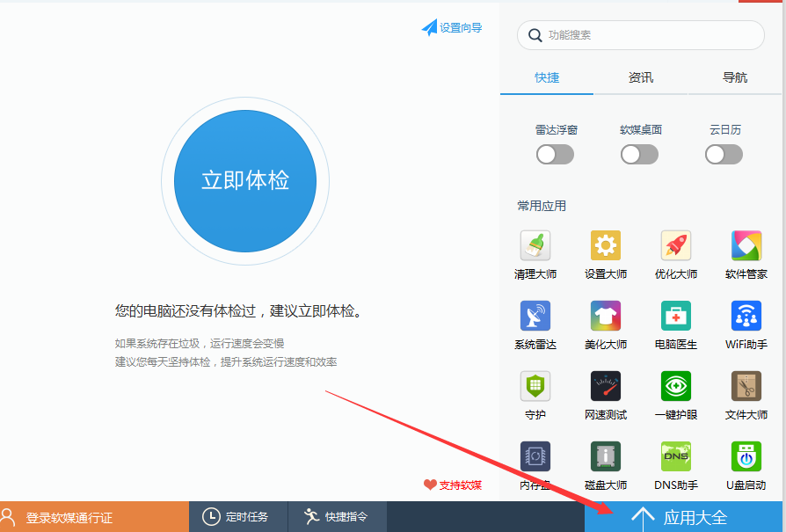Click text 您的电脑还没有体检过，建议立即体检。
This screenshot has width=786, height=532.
click(x=238, y=311)
